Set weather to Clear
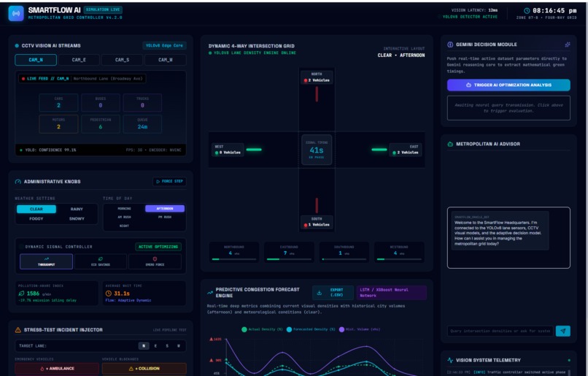 click(x=36, y=209)
